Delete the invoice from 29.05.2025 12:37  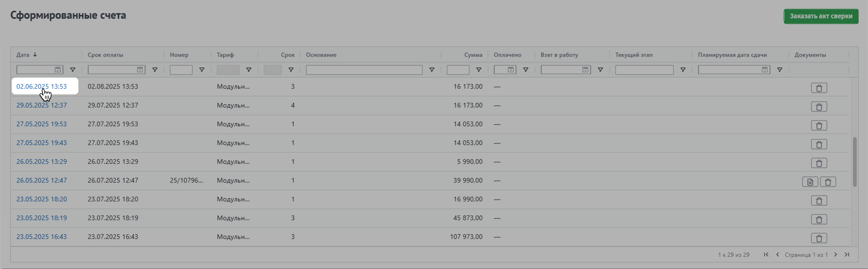pos(819,107)
